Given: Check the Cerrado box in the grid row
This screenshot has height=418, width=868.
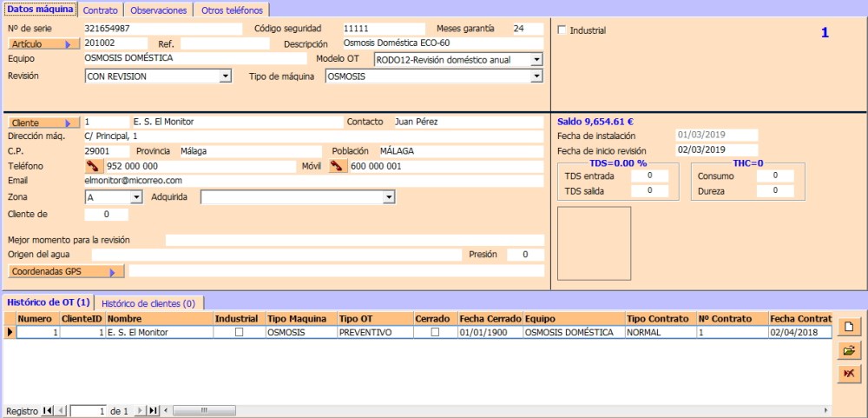Looking at the screenshot, I should point(435,332).
